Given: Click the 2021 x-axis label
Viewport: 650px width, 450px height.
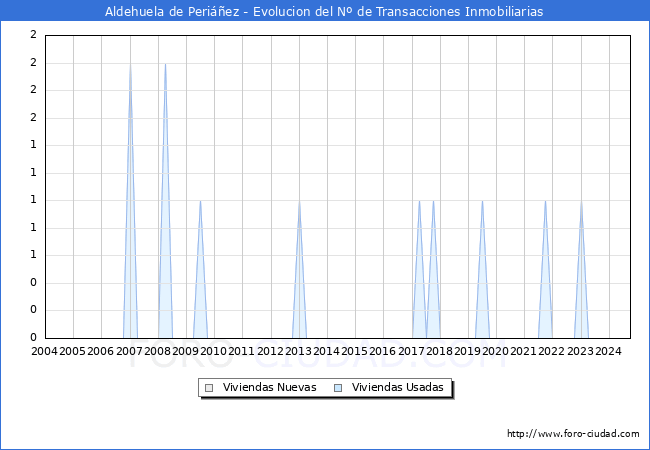Looking at the screenshot, I should pos(523,351).
